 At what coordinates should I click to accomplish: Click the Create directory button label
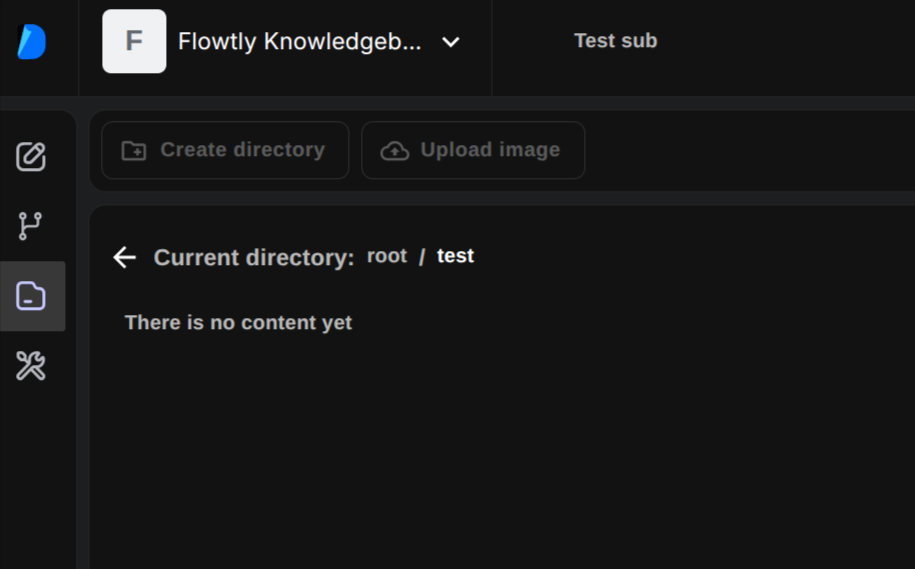[243, 150]
